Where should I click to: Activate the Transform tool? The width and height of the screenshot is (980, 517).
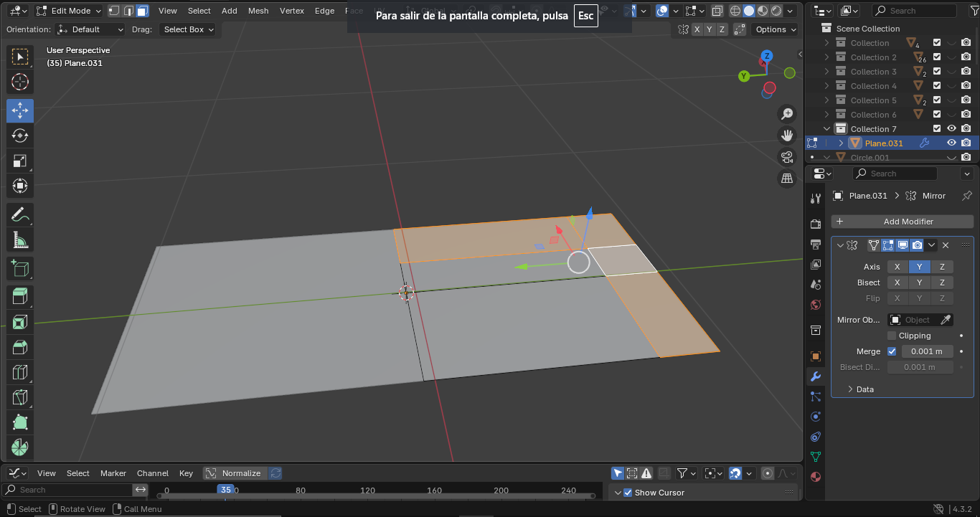(x=20, y=186)
